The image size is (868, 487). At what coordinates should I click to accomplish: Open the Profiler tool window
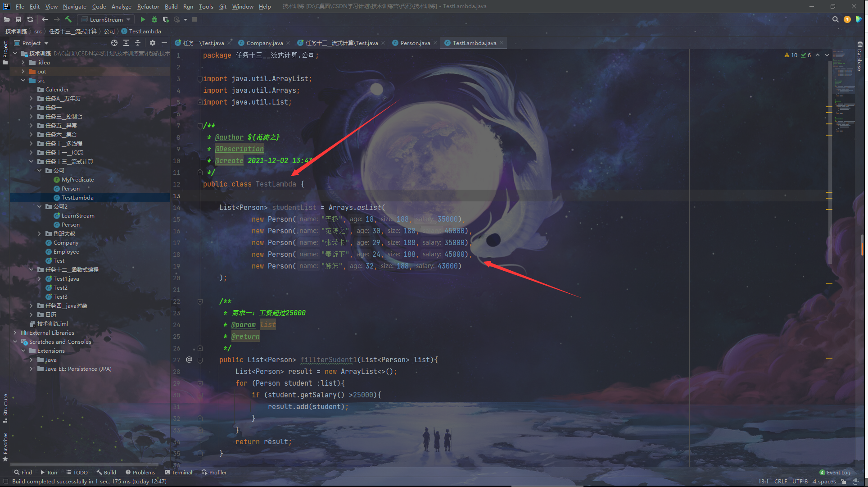click(214, 472)
